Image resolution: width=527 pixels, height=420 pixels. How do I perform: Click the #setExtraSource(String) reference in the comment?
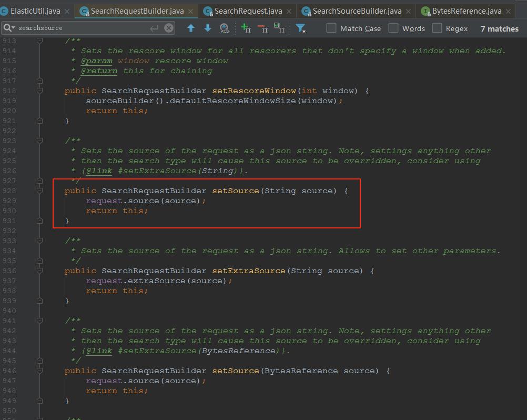(x=178, y=171)
